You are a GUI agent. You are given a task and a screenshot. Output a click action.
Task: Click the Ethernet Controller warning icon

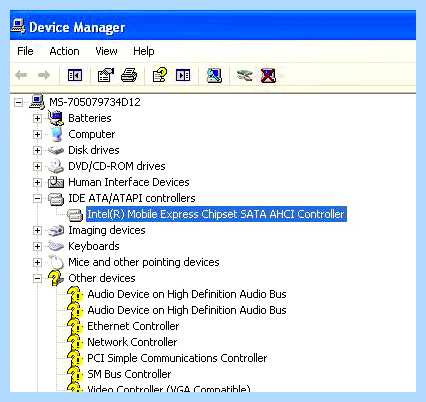[75, 326]
